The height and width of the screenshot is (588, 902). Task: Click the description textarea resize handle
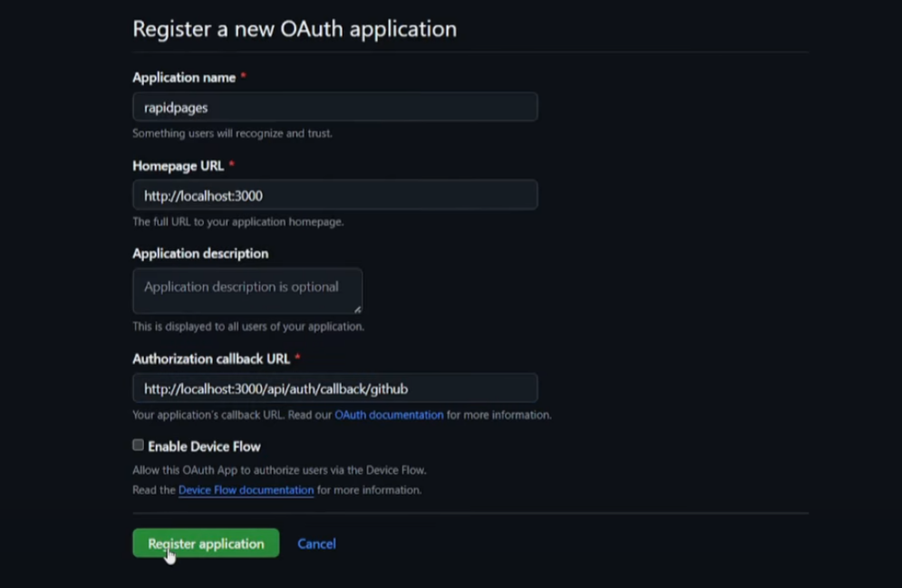point(357,309)
